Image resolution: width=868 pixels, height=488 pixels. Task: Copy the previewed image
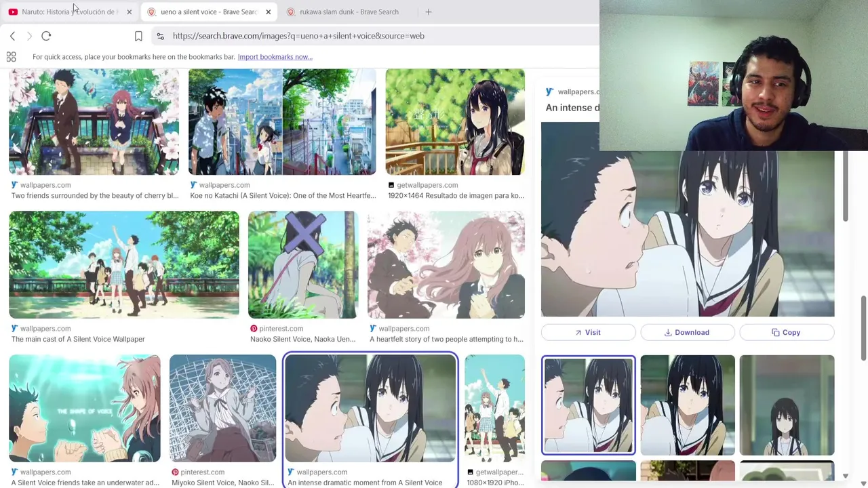(x=787, y=332)
